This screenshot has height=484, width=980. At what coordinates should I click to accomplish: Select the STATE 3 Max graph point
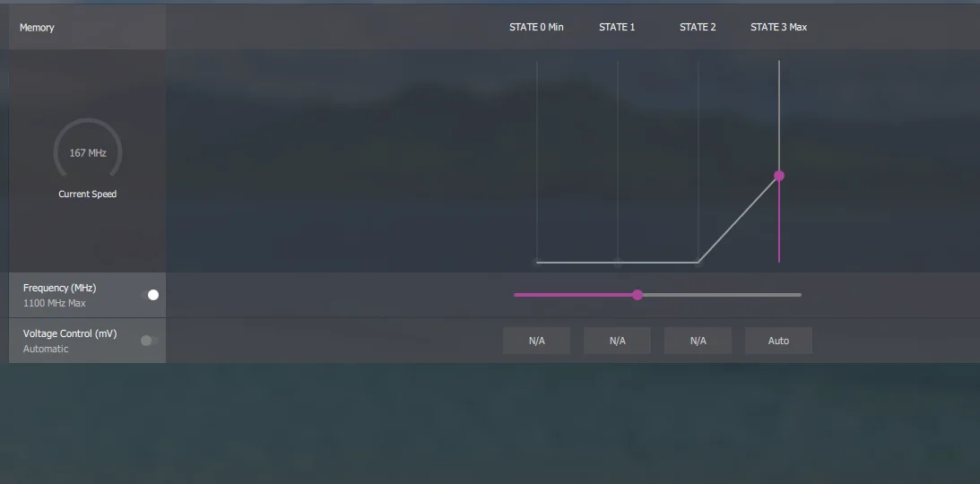[x=779, y=176]
